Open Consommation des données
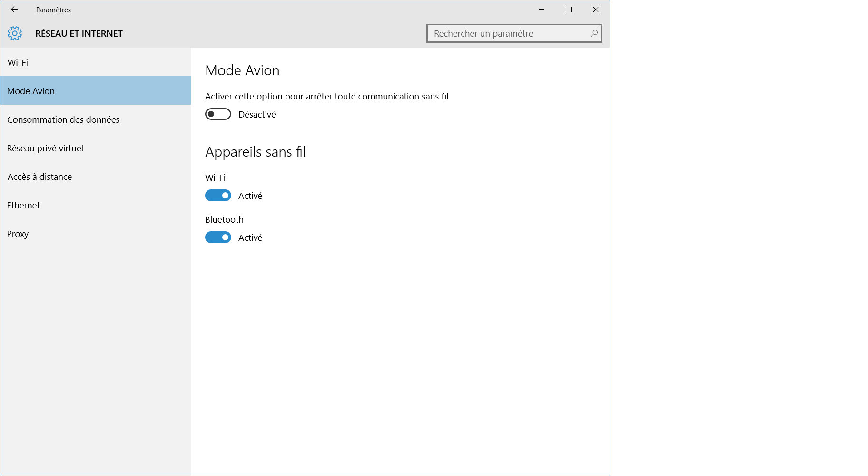 (x=96, y=119)
